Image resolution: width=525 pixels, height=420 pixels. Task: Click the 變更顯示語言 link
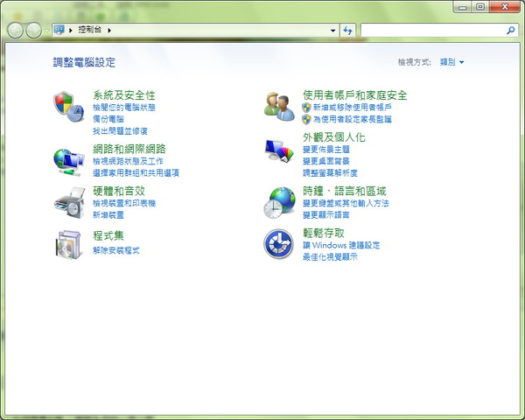click(x=326, y=215)
